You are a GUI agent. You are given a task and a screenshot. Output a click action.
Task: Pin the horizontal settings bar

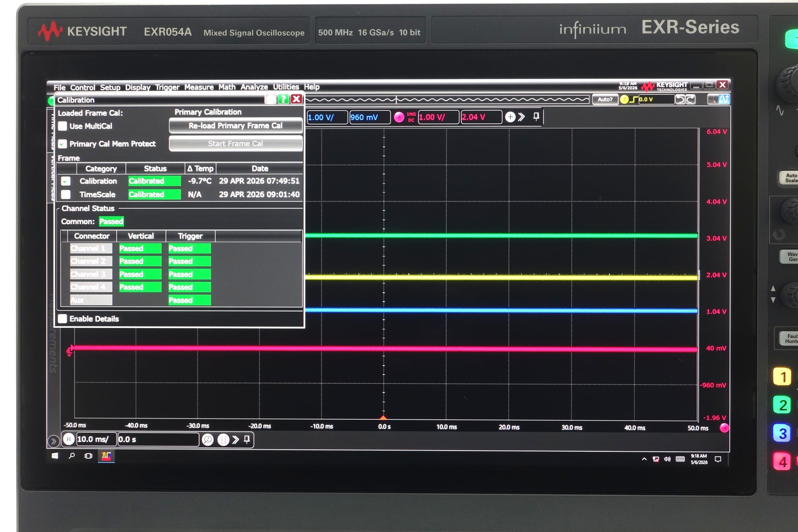247,440
